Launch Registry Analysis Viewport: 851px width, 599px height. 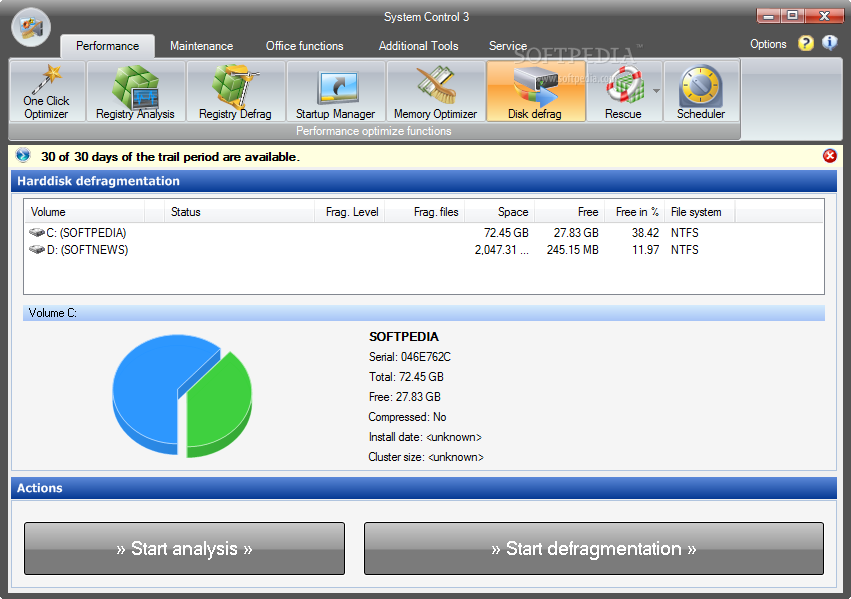(136, 91)
